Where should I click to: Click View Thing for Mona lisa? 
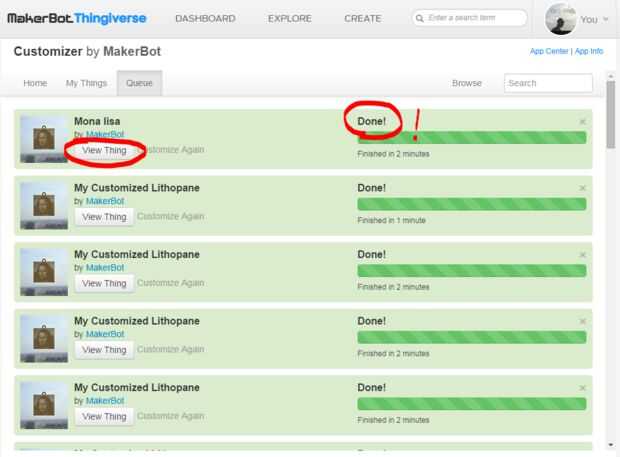point(104,150)
